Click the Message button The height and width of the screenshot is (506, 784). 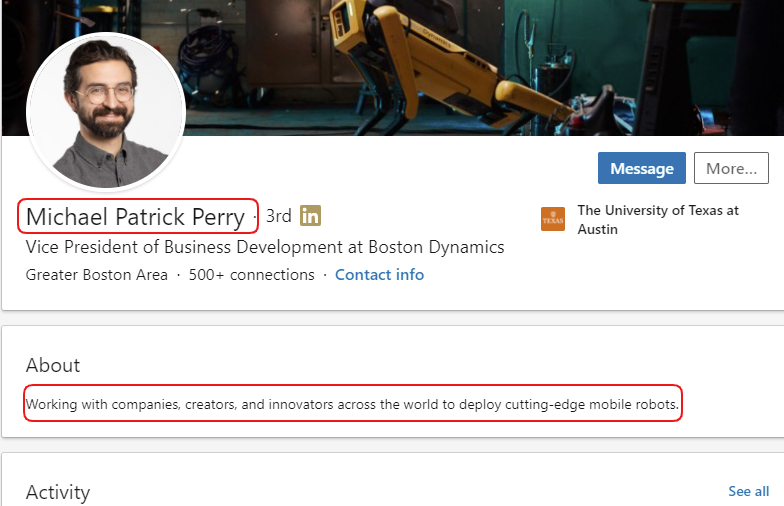point(642,168)
